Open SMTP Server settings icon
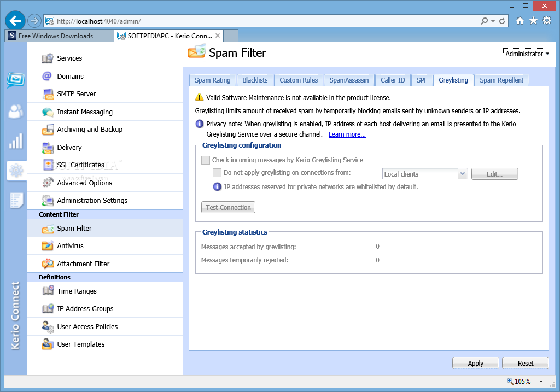This screenshot has height=392, width=560. (48, 94)
